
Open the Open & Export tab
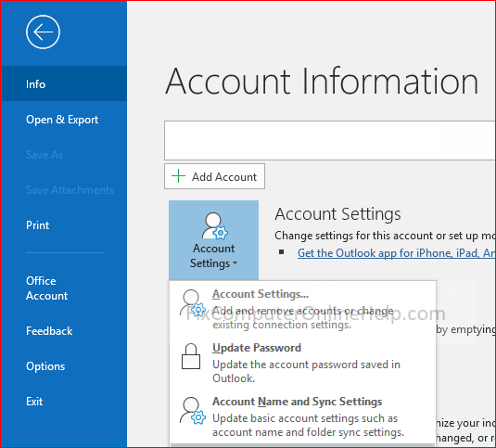[x=64, y=120]
